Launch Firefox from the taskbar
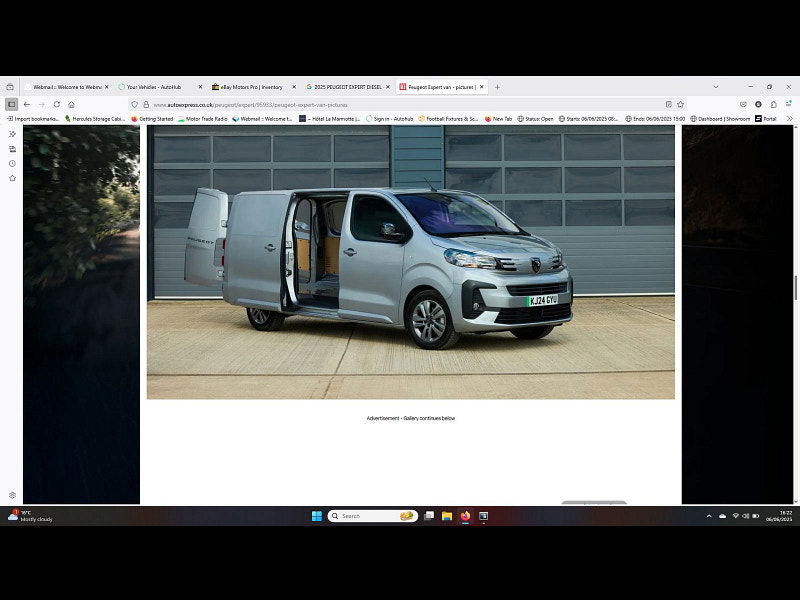The width and height of the screenshot is (800, 600). 465,516
